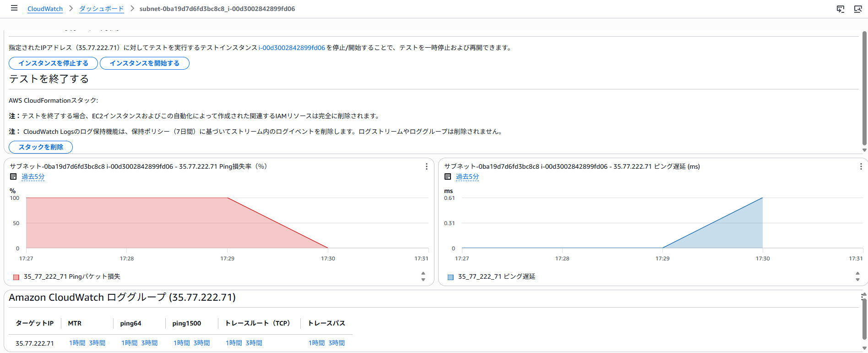Click インスタンスを停止する button
The height and width of the screenshot is (353, 868).
pos(54,63)
